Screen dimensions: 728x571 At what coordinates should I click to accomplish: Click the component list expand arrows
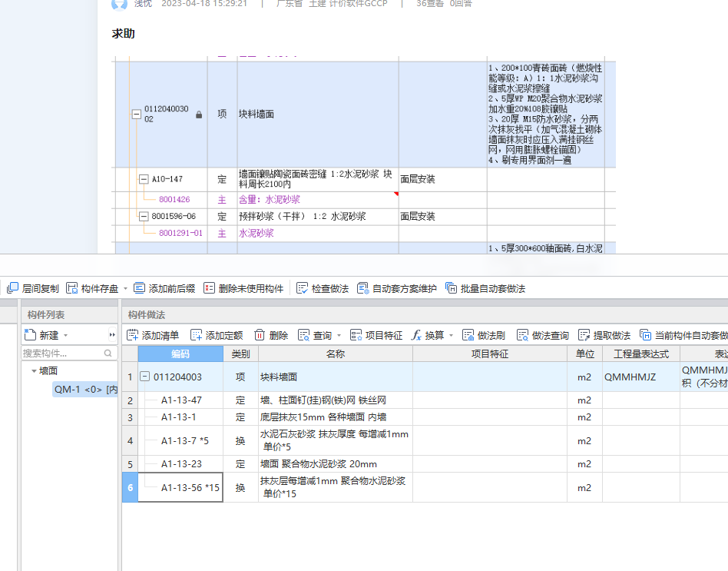(112, 335)
